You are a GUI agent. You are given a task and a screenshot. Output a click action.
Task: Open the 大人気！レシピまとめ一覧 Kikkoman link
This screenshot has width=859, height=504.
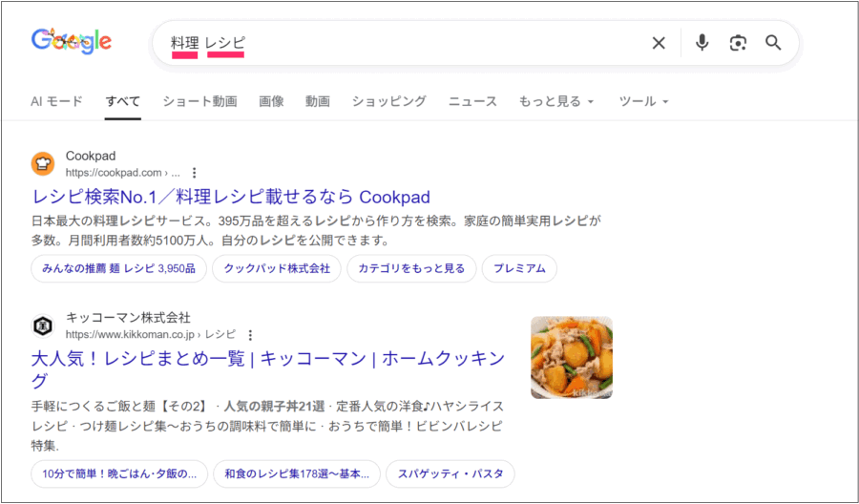click(268, 368)
